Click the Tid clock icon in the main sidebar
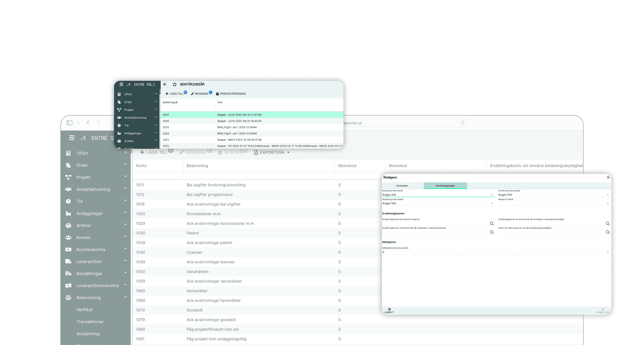644x345 pixels. pos(68,202)
